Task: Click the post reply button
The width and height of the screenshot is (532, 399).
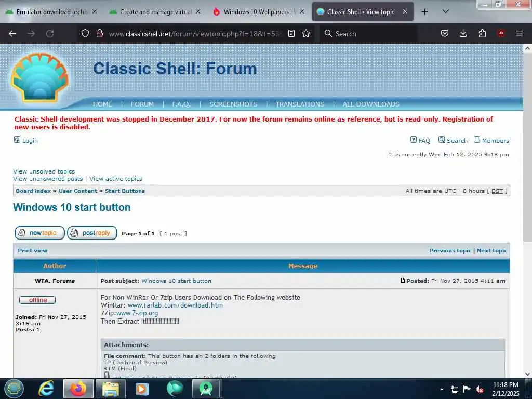Action: (x=92, y=233)
